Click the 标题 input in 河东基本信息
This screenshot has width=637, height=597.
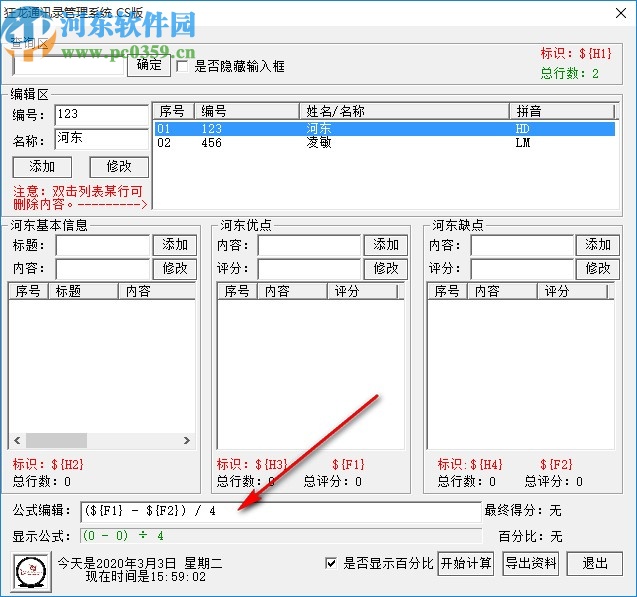103,245
